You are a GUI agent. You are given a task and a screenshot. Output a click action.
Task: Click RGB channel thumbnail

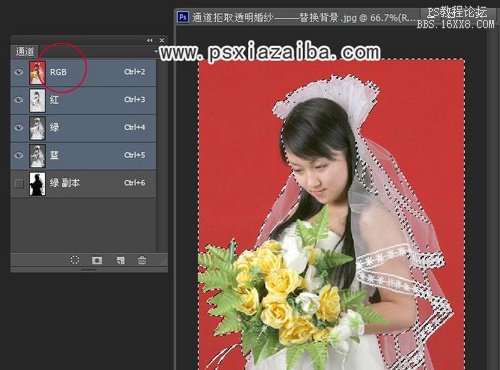[x=37, y=72]
